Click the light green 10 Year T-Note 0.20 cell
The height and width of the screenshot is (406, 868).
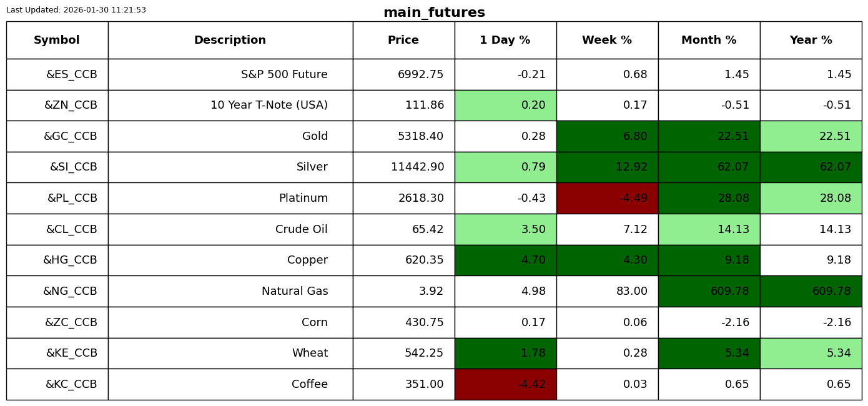(505, 106)
